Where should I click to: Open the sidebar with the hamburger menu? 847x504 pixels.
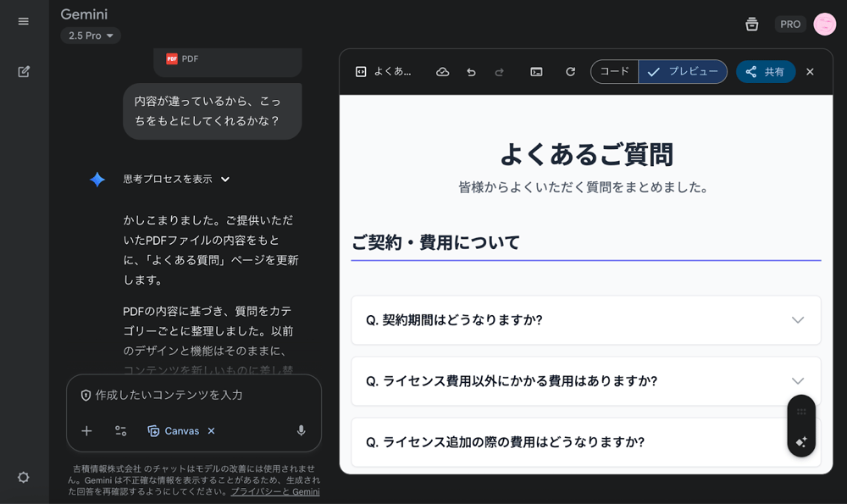24,21
